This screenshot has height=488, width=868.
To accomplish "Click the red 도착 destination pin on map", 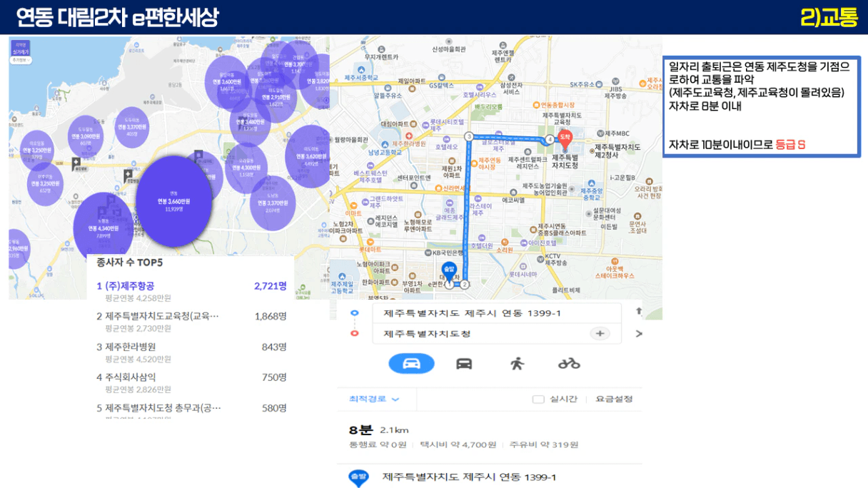I will (565, 138).
